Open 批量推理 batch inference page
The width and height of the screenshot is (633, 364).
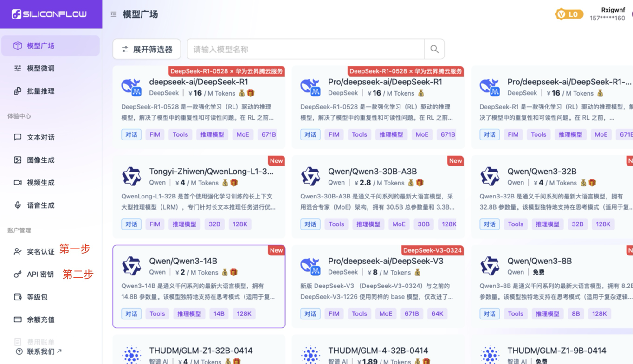(42, 91)
